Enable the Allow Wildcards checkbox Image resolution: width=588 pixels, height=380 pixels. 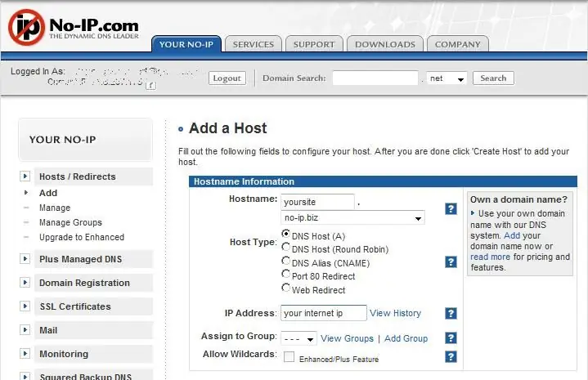coord(290,357)
